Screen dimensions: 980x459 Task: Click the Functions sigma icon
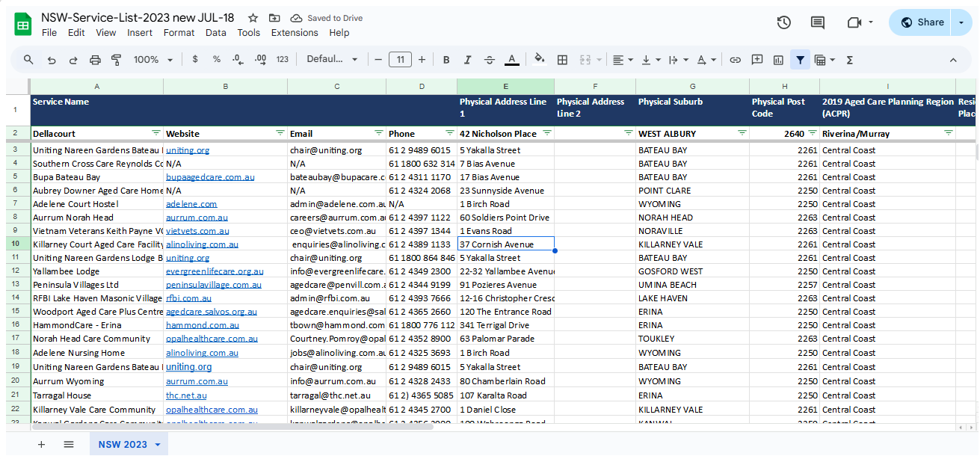(850, 60)
